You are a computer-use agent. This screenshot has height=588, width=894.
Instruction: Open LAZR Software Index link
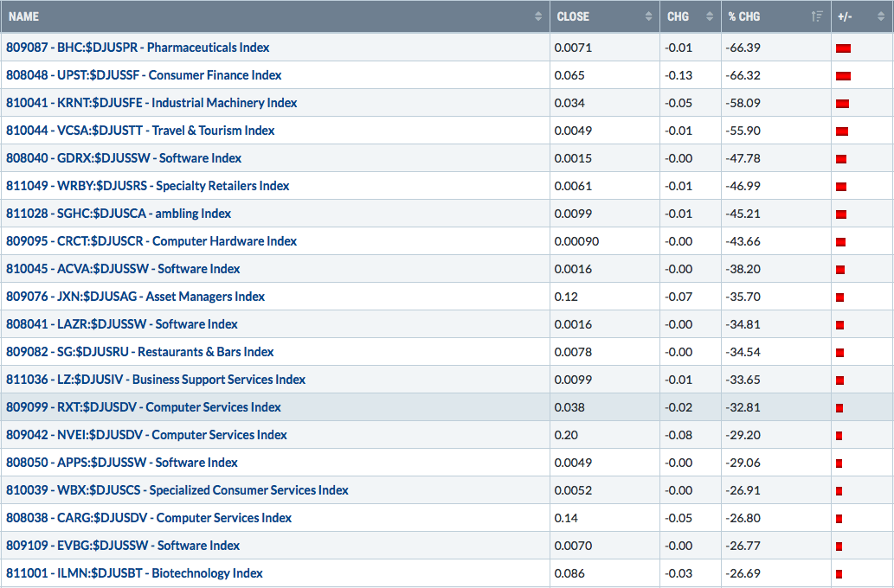tap(122, 324)
